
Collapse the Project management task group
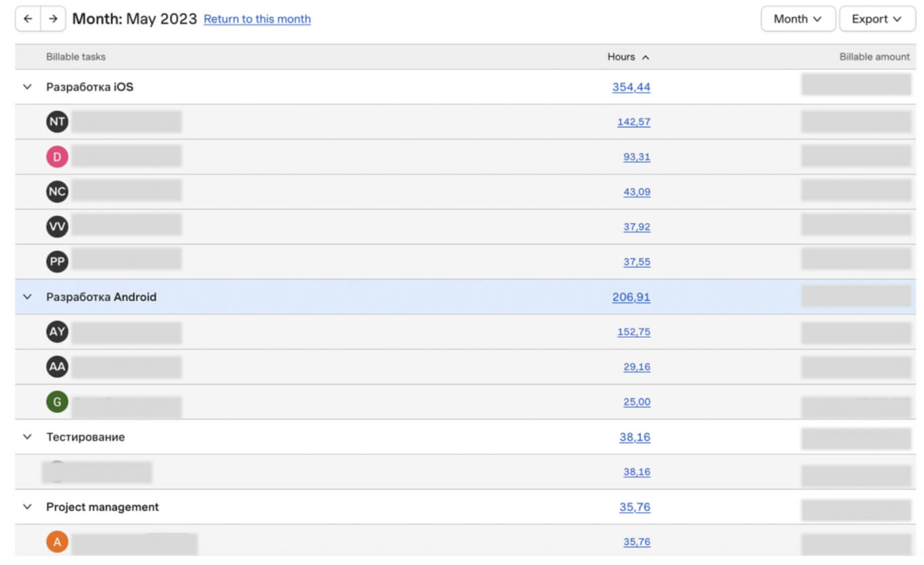28,507
